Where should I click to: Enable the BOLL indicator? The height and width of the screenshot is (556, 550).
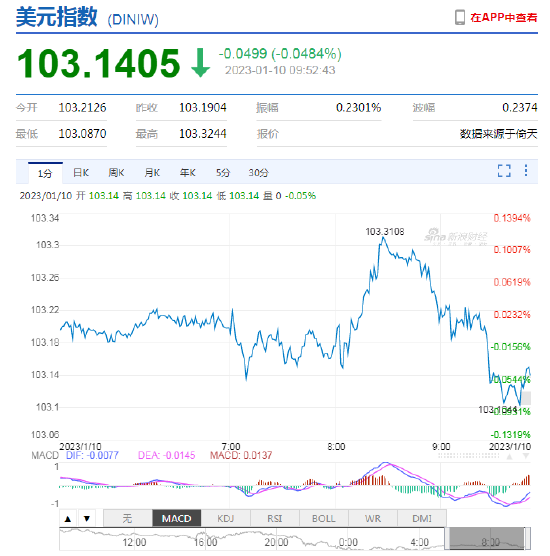(324, 519)
